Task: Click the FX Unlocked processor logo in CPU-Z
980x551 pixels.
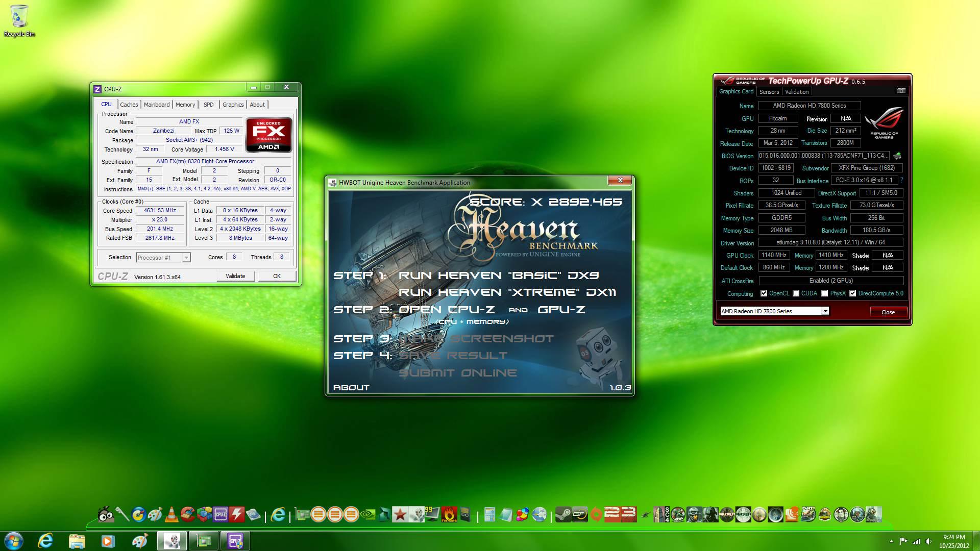Action: tap(269, 135)
